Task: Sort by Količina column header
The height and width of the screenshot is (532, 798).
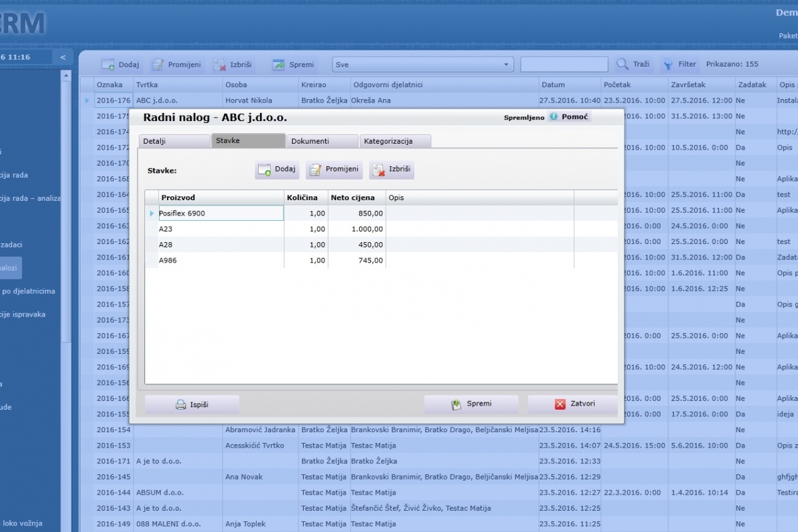Action: pos(306,198)
